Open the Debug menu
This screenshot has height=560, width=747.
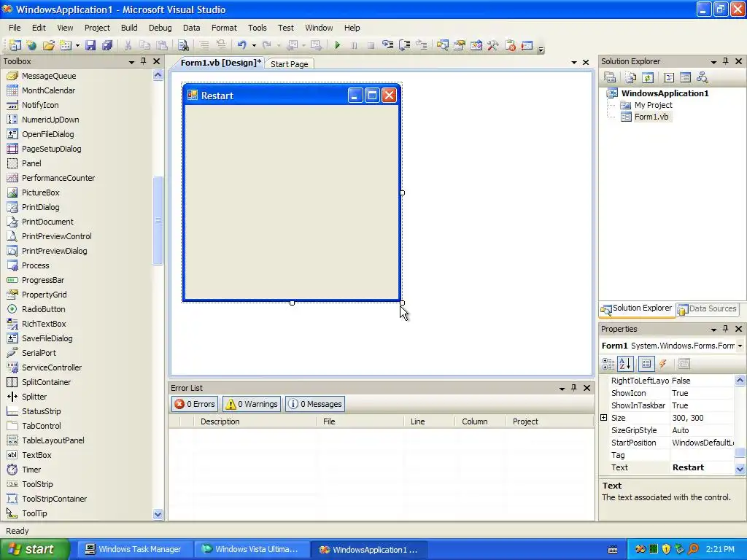160,28
